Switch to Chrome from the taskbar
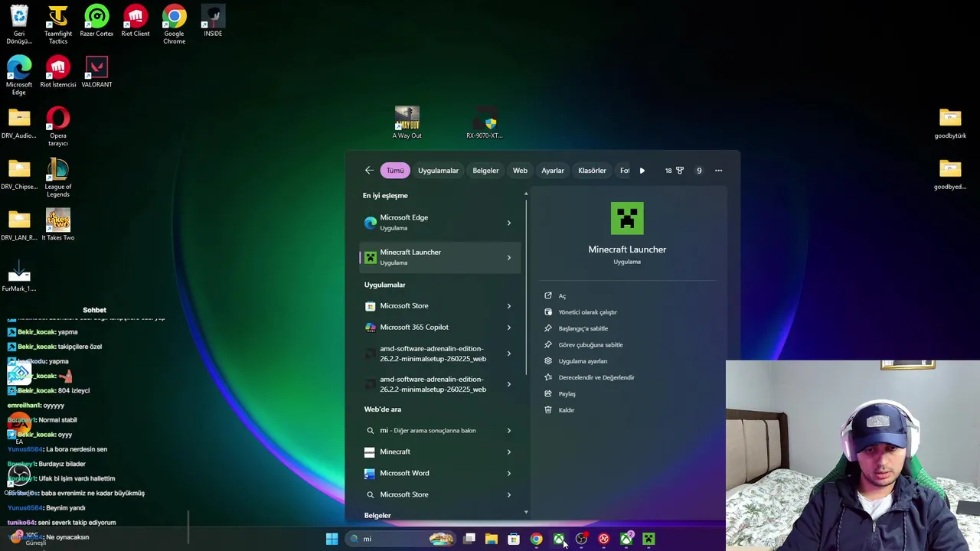This screenshot has width=980, height=551. 536,539
